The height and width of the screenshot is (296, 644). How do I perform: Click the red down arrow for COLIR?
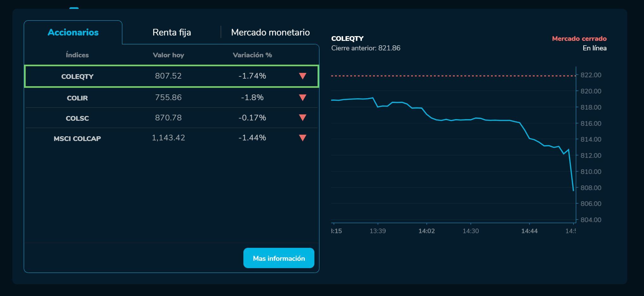[x=303, y=98]
